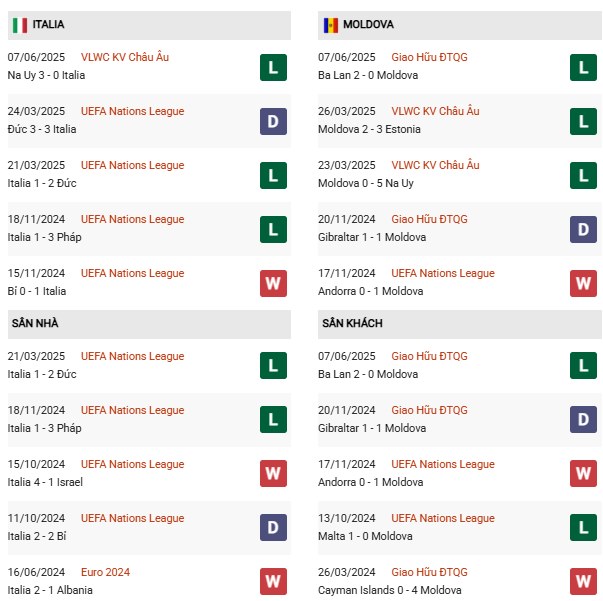Click Giao Hữu ĐTQG link dated 26/03/2024
This screenshot has height=601, width=603.
[429, 572]
